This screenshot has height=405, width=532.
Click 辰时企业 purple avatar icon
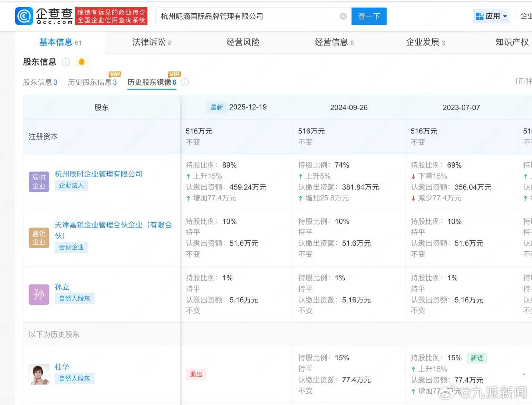click(x=39, y=182)
